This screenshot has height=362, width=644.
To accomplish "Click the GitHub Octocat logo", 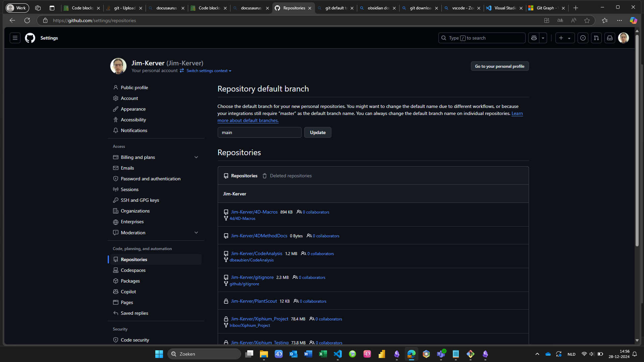I will click(30, 38).
